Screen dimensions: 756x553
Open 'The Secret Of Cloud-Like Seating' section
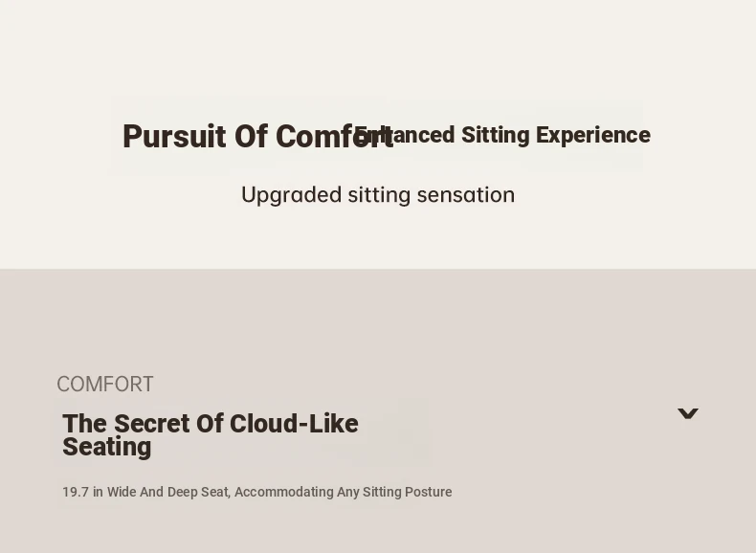211,435
